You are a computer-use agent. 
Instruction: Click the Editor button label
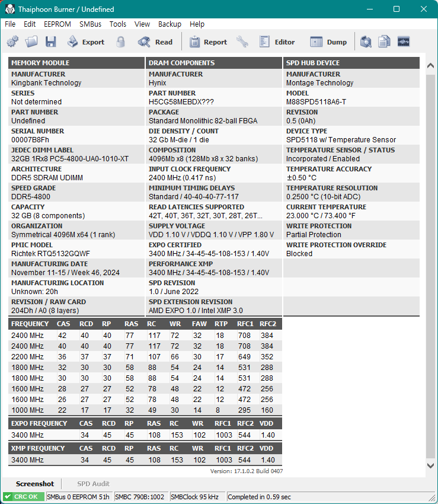click(x=284, y=42)
